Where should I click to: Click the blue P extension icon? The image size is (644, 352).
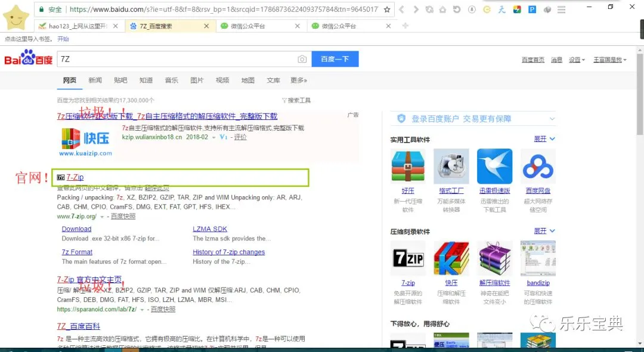[532, 9]
